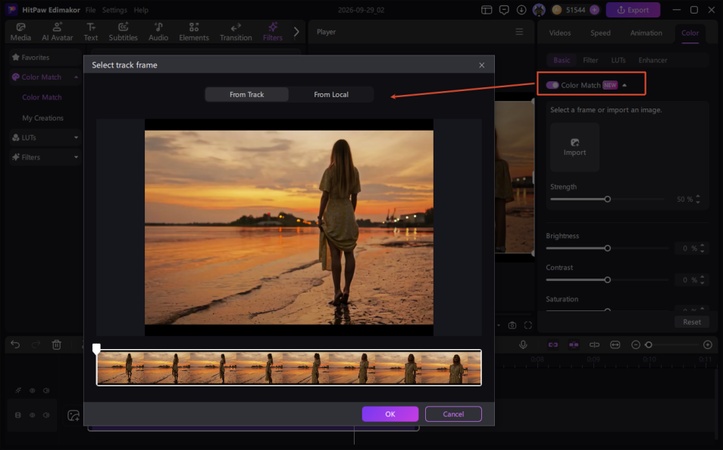Click the sunset preview image in dialog
The image size is (723, 450).
pyautogui.click(x=289, y=227)
